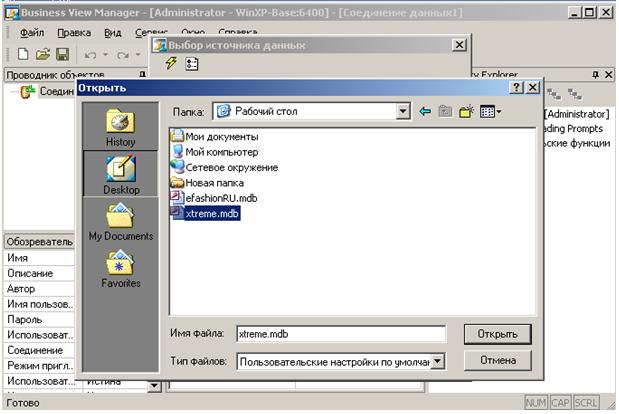Open the property value dropdown arrow
This screenshot has height=414, width=619.
pos(154,385)
